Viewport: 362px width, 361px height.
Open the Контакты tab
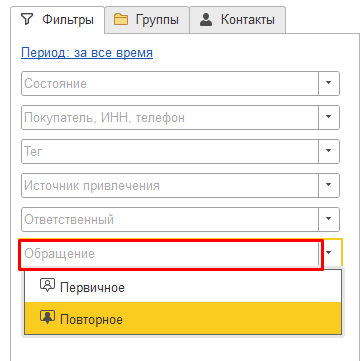238,20
